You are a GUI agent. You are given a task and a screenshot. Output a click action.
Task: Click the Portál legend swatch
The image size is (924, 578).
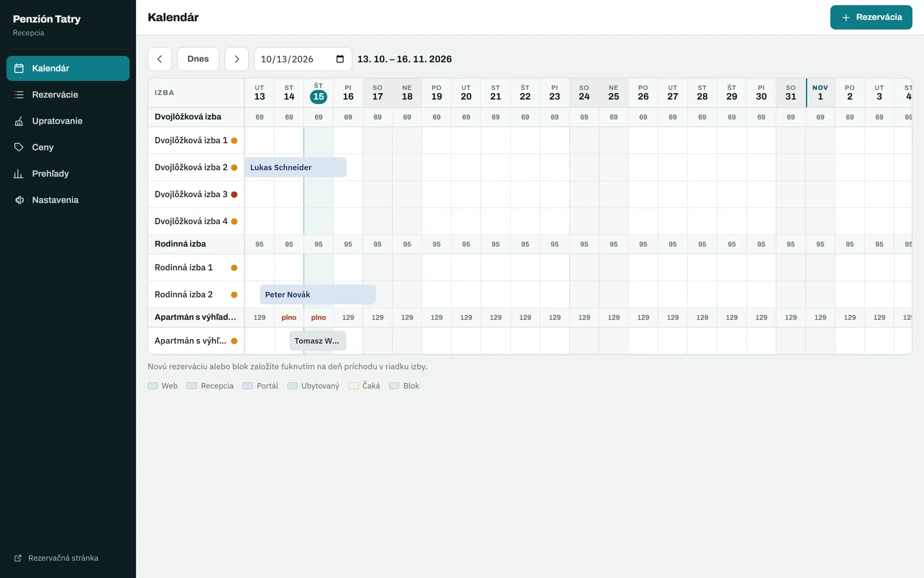pyautogui.click(x=248, y=386)
